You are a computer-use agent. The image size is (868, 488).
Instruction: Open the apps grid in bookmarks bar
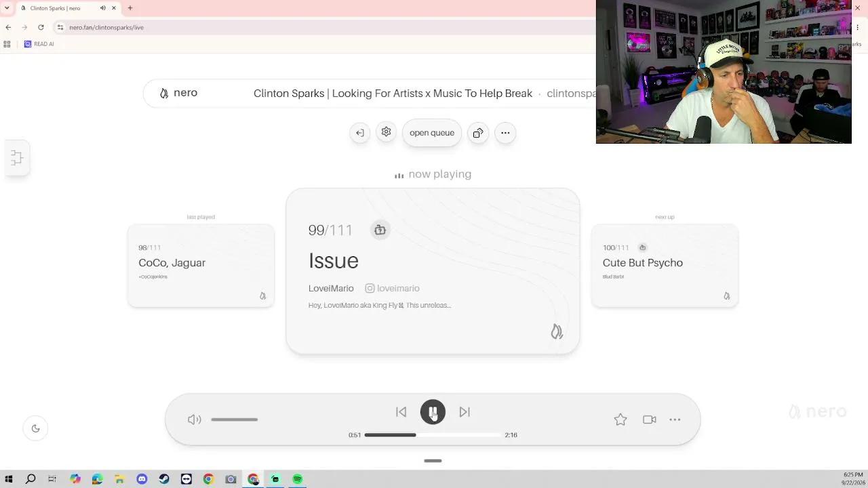[x=7, y=44]
